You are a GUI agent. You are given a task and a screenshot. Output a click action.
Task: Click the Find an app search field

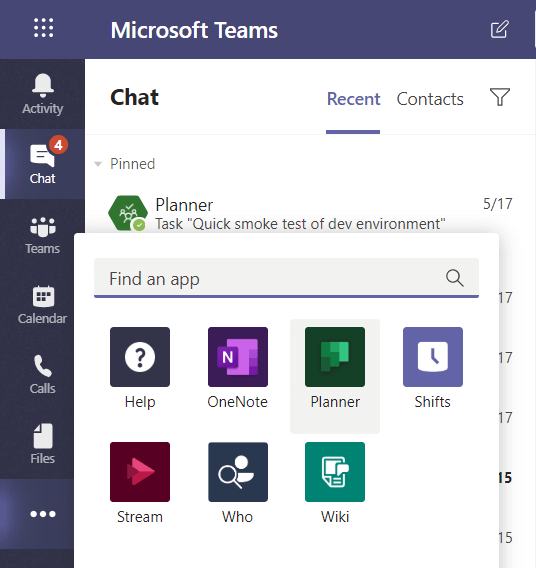point(286,278)
